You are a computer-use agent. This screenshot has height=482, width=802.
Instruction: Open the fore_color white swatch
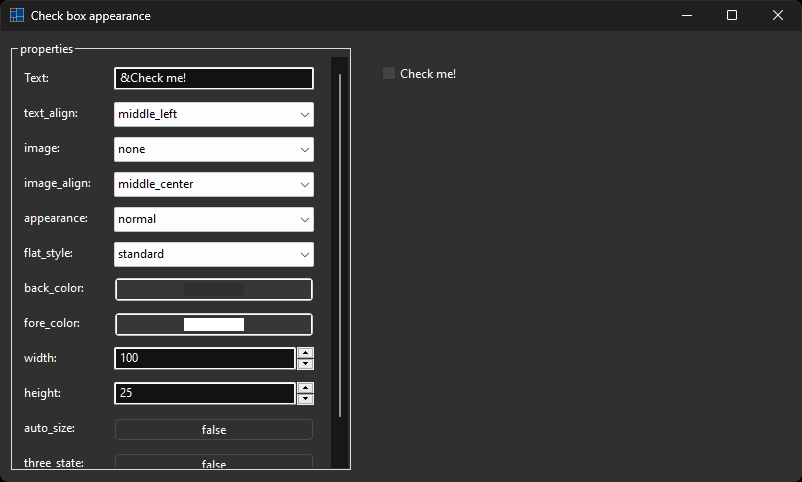pos(214,324)
